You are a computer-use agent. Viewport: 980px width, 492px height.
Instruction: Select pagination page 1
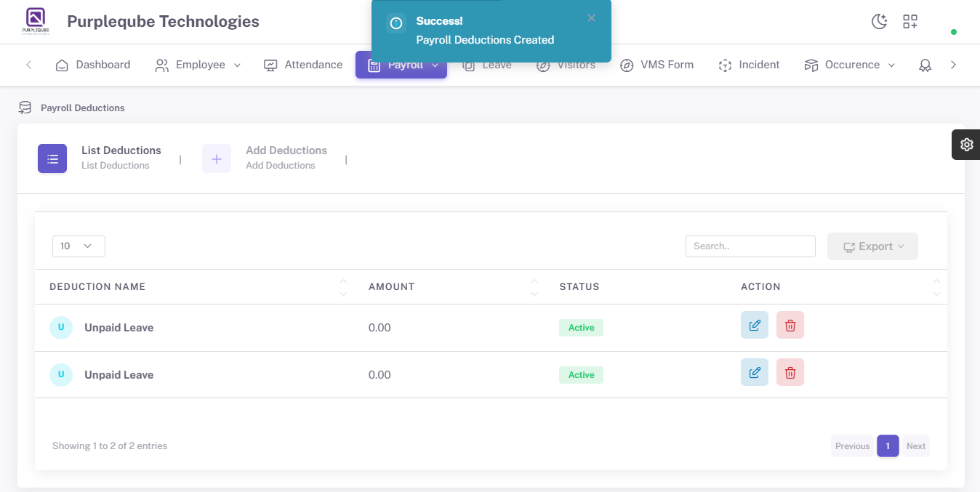pos(888,446)
